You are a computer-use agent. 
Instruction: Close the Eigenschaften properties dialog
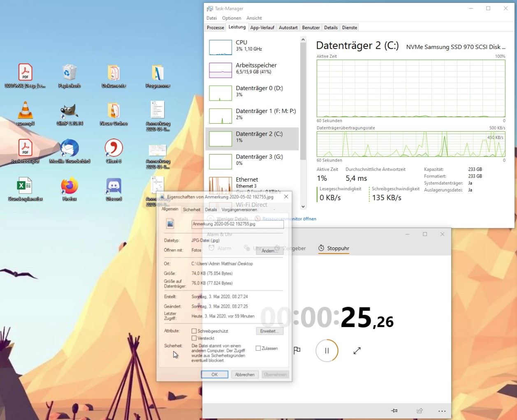tap(286, 197)
